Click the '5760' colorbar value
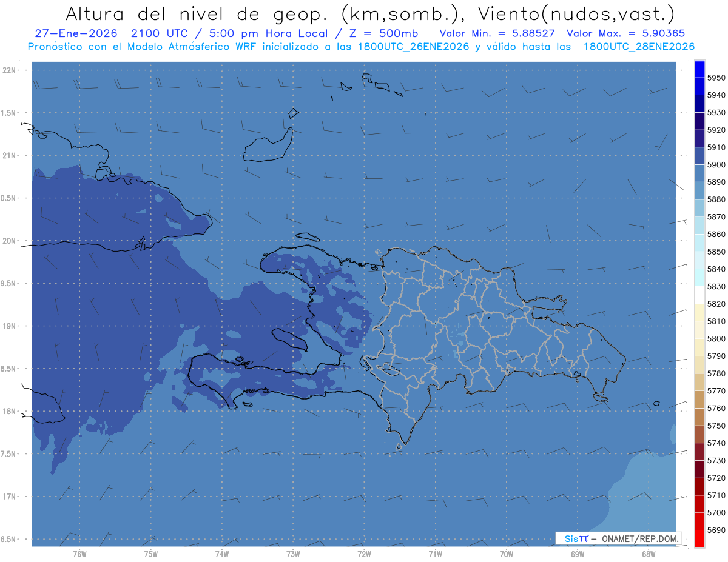 (716, 408)
